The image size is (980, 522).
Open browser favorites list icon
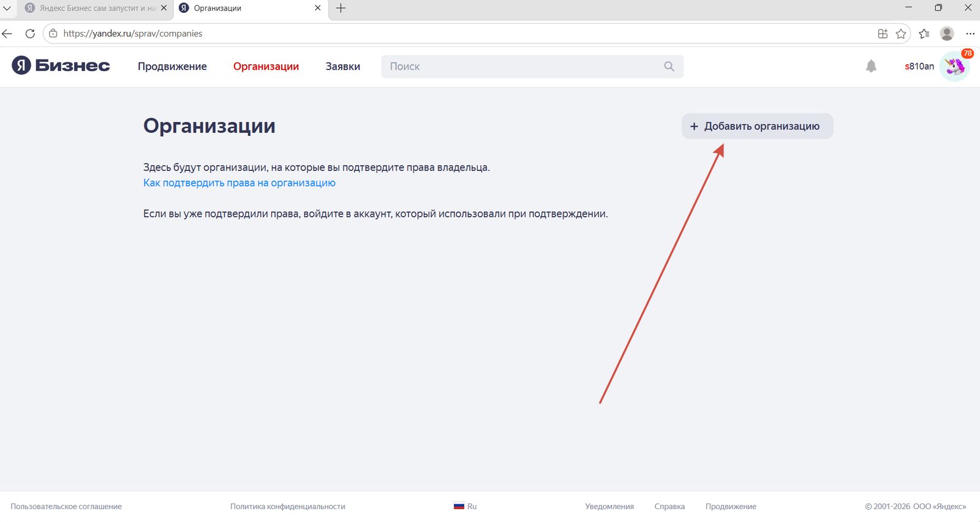(924, 34)
